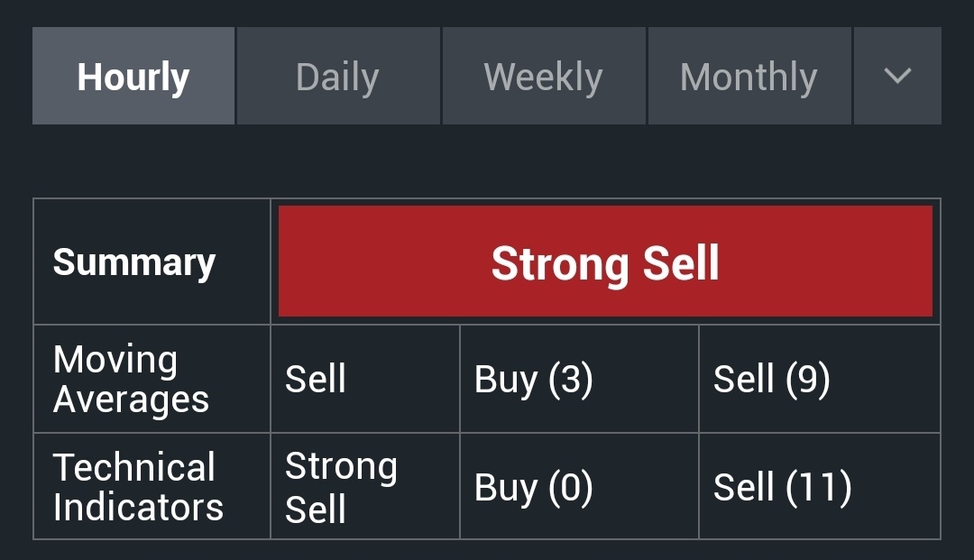Click the Summary row label
974x560 pixels.
[134, 262]
